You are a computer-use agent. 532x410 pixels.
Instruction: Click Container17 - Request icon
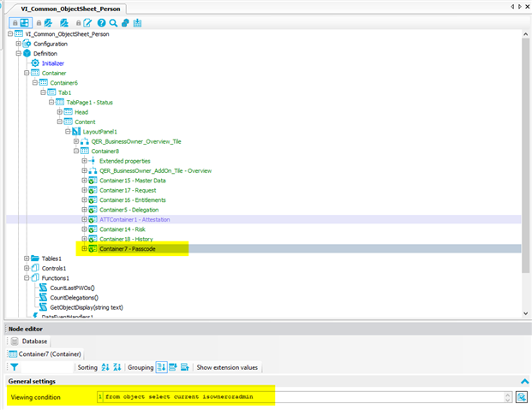click(x=93, y=190)
